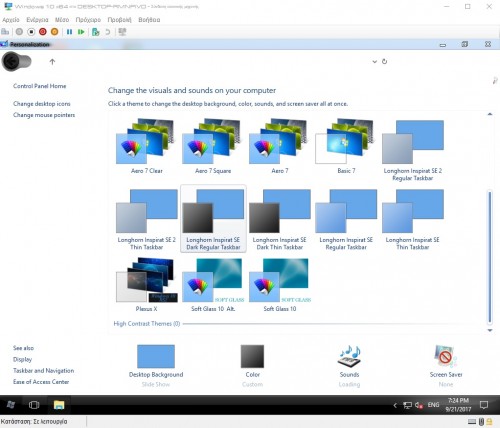Click the muted volume tray icon
This screenshot has width=500, height=428.
(x=419, y=405)
